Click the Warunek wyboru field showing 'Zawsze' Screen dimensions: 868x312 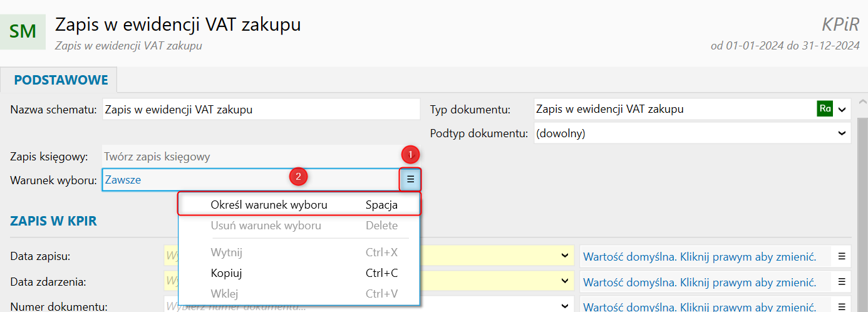tap(251, 180)
